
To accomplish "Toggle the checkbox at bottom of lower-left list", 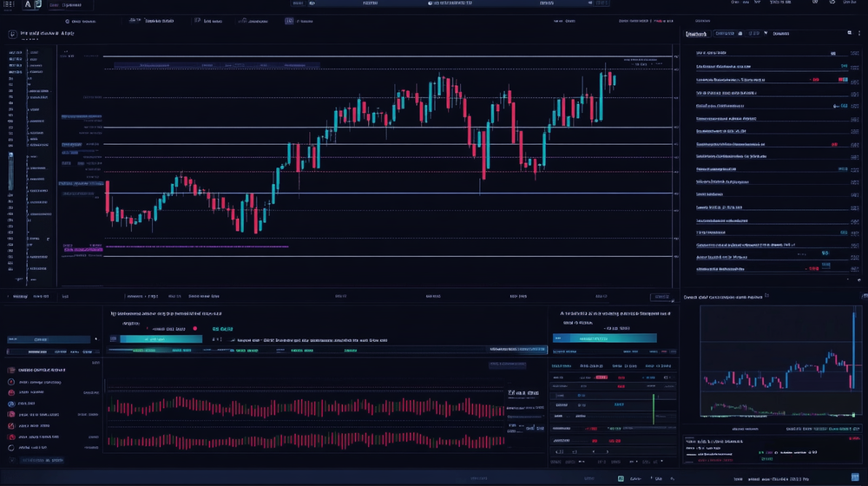I will (11, 459).
